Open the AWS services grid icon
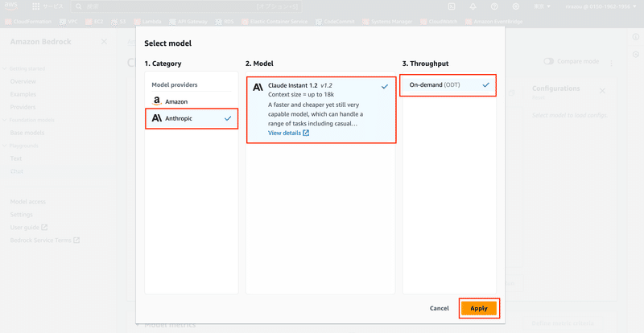 click(x=36, y=6)
